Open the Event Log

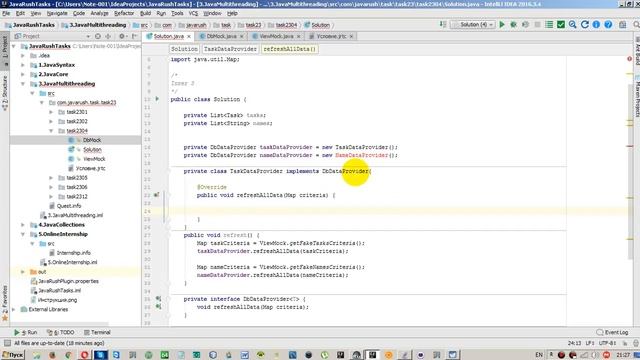click(x=612, y=332)
